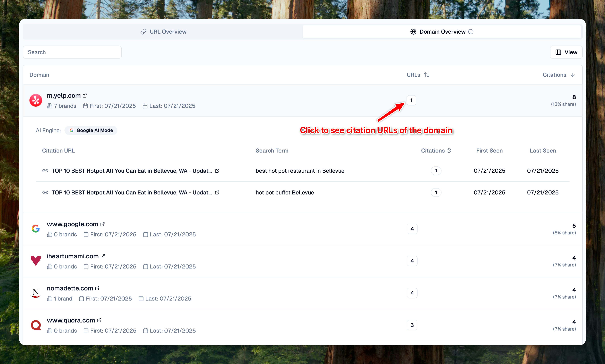Click info icon next to Domain Overview

click(471, 32)
